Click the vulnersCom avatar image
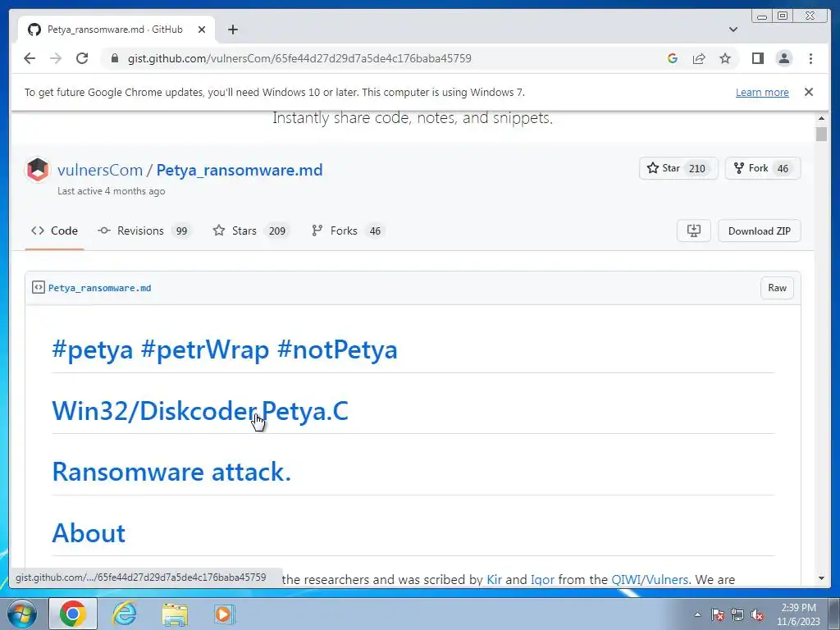The image size is (840, 630). (38, 170)
